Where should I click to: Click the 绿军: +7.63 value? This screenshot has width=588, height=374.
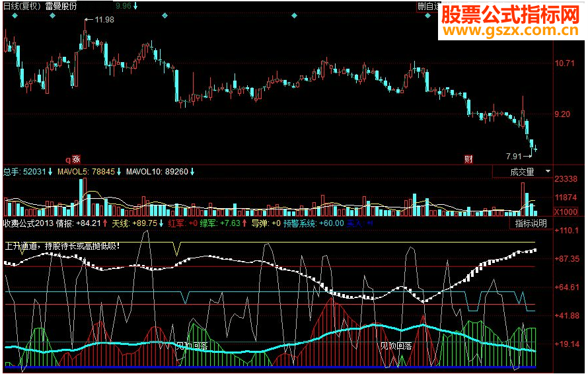point(220,223)
